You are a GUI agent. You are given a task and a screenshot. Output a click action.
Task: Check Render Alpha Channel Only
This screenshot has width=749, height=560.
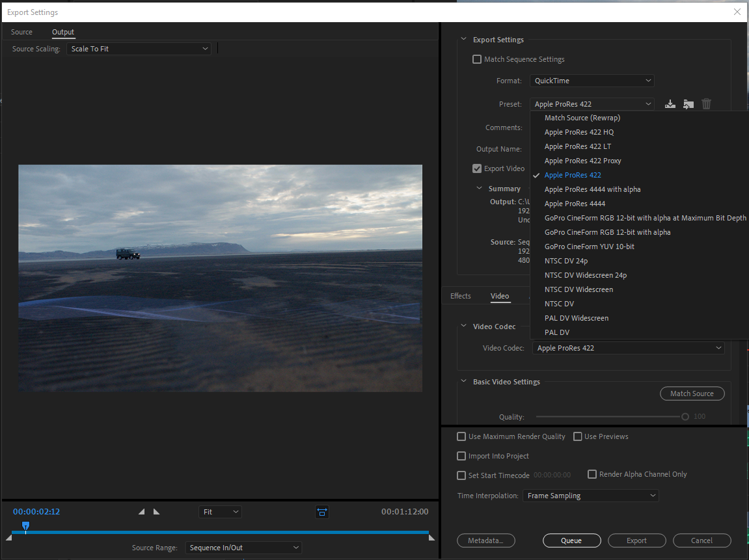[x=592, y=474]
